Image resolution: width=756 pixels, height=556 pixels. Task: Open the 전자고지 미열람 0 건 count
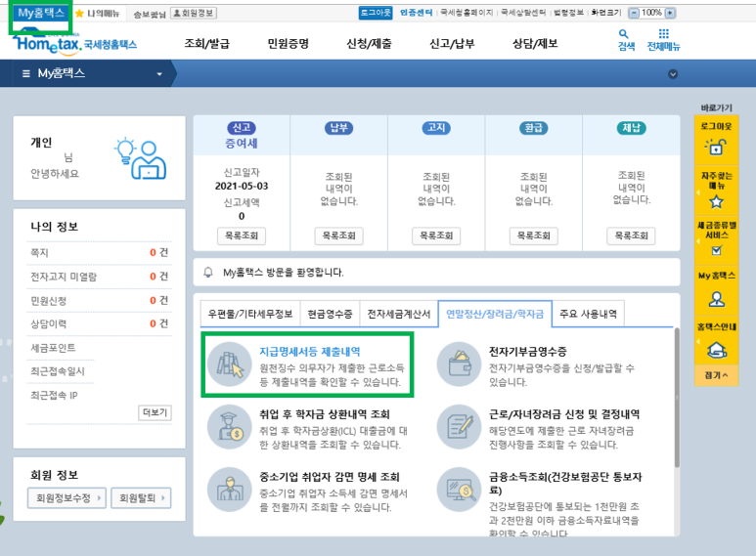pos(158,277)
